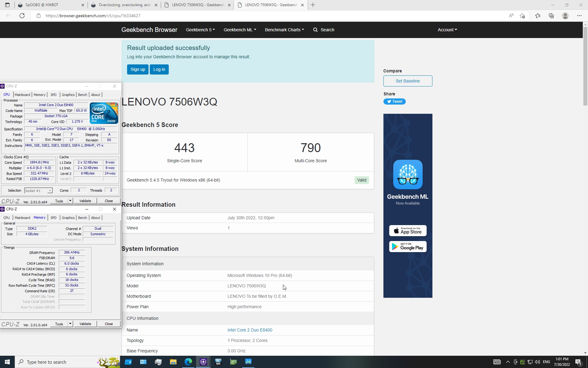The height and width of the screenshot is (368, 588).
Task: View site information lock icon
Action: [38, 16]
